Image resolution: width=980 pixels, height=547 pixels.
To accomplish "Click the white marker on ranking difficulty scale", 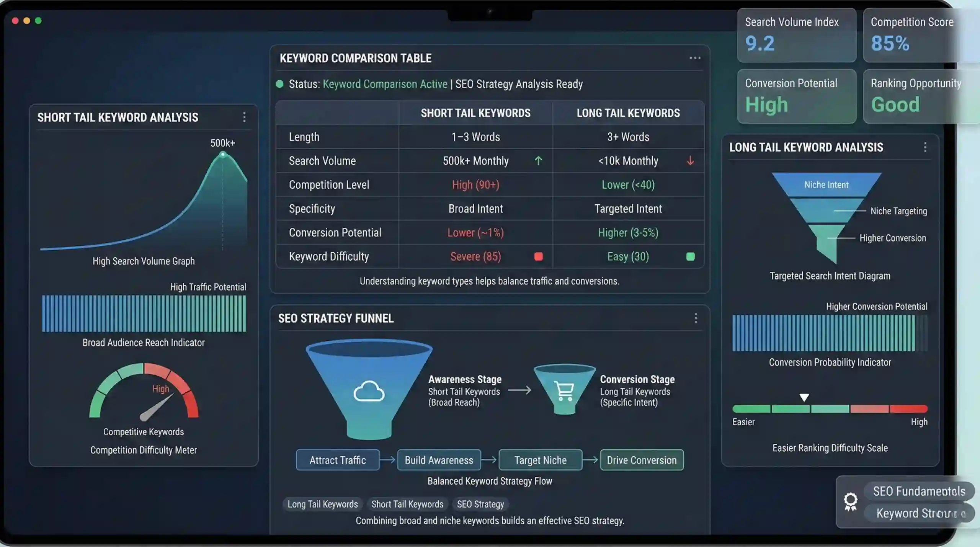I will click(804, 397).
